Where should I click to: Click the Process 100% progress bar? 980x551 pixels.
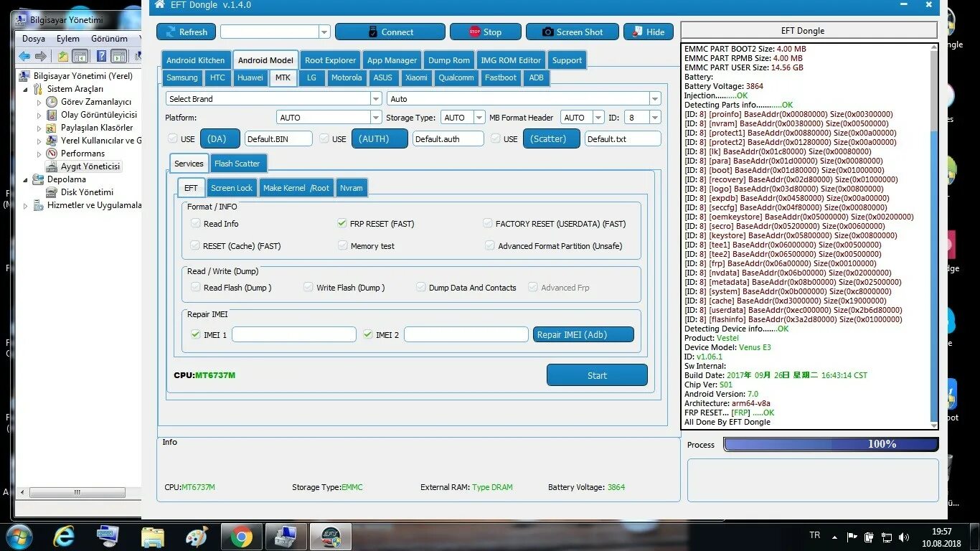831,444
